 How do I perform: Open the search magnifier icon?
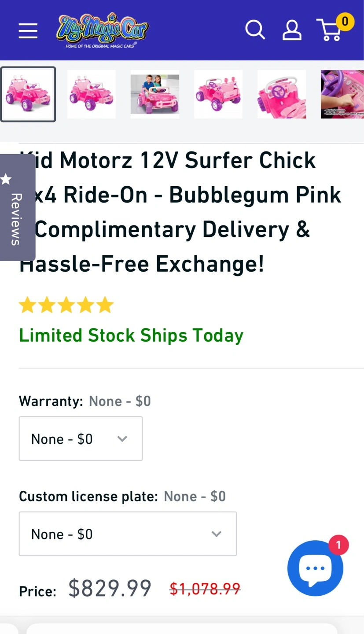255,30
